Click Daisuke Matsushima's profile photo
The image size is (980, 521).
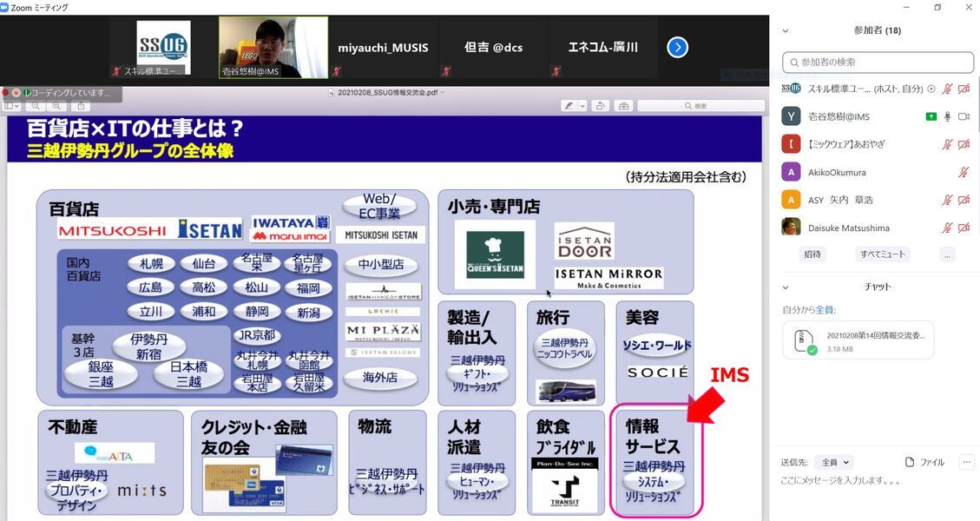tap(792, 227)
